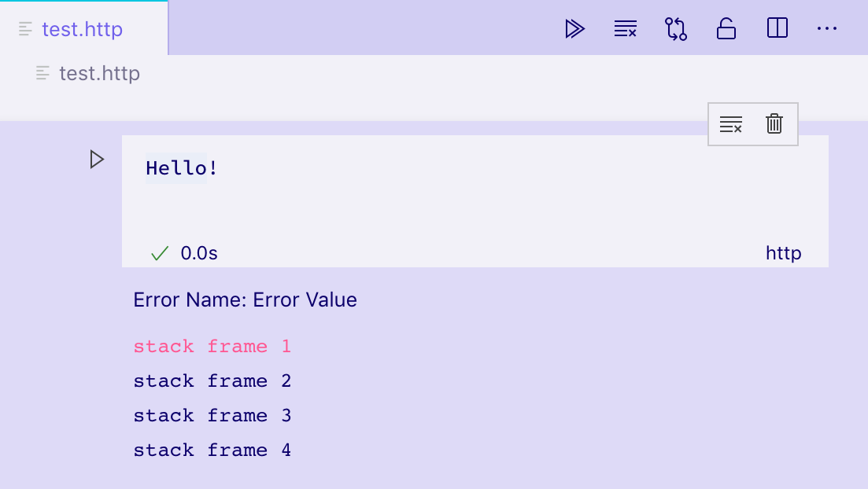
Task: Open the more actions ellipsis menu
Action: coord(827,28)
